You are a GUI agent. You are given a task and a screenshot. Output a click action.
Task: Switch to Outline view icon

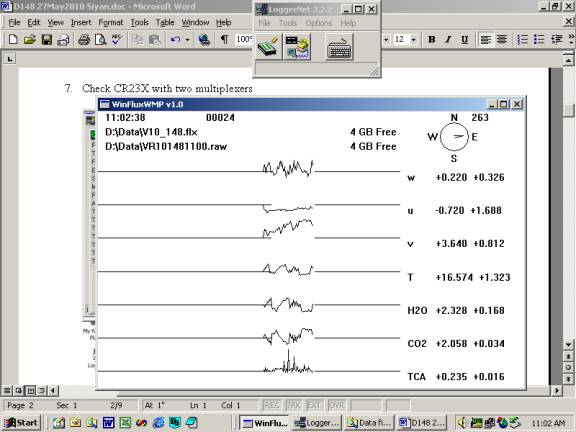click(x=42, y=390)
